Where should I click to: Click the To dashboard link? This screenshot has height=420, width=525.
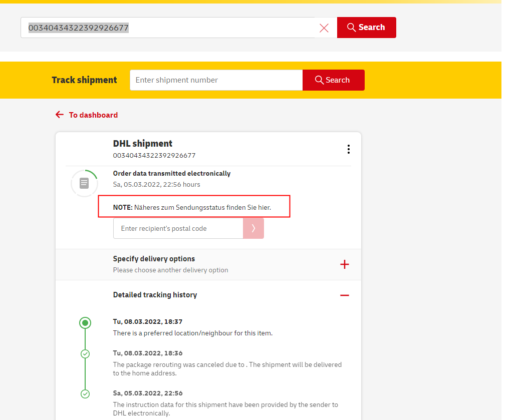93,115
